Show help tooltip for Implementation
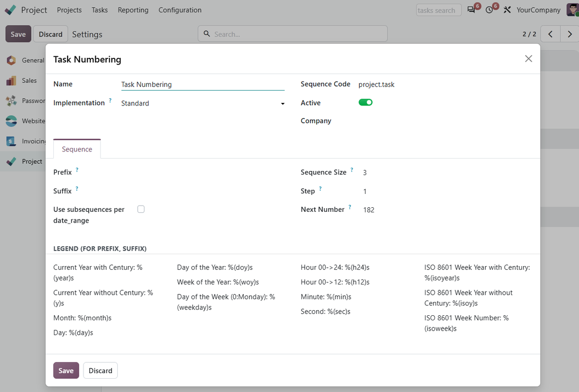Viewport: 579px width, 392px height. 110,100
